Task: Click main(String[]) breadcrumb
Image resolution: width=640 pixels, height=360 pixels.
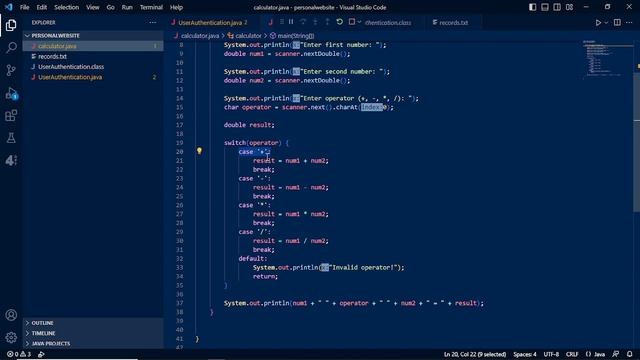Action: click(296, 36)
